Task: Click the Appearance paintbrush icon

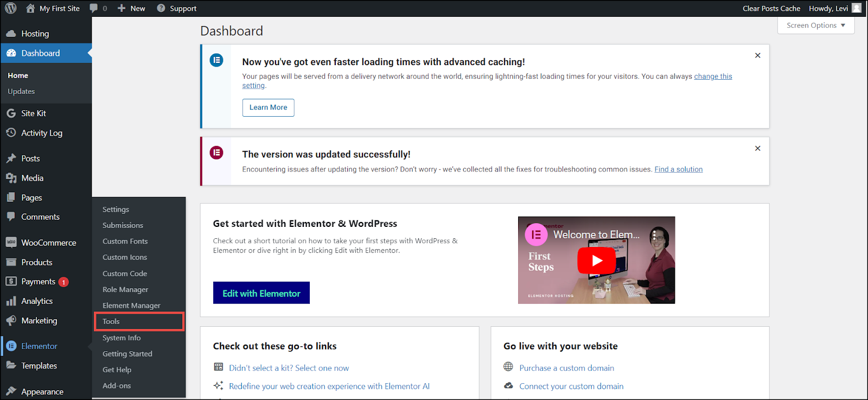Action: pos(11,391)
